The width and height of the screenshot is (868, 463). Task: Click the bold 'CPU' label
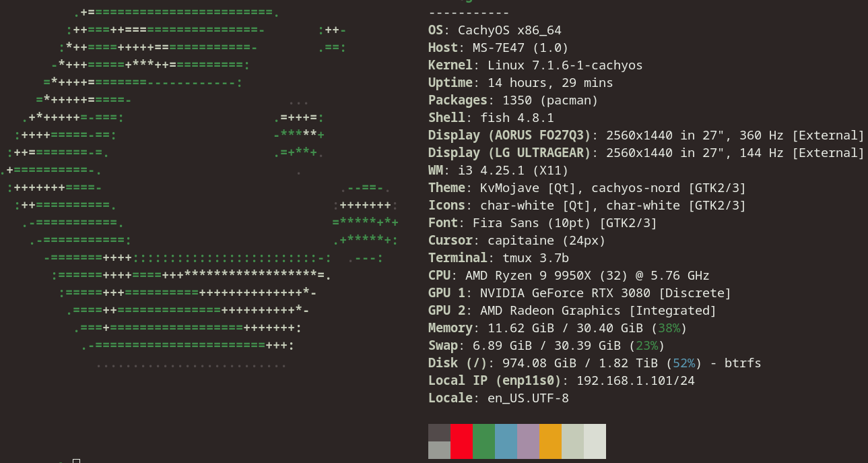pyautogui.click(x=439, y=276)
